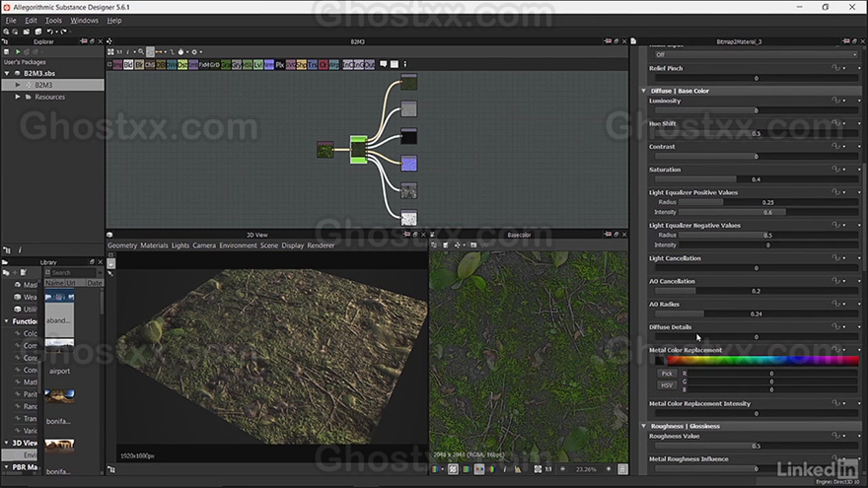Screen dimensions: 868x488
Task: Click zoom in plus in Basecolor view
Action: point(609,469)
